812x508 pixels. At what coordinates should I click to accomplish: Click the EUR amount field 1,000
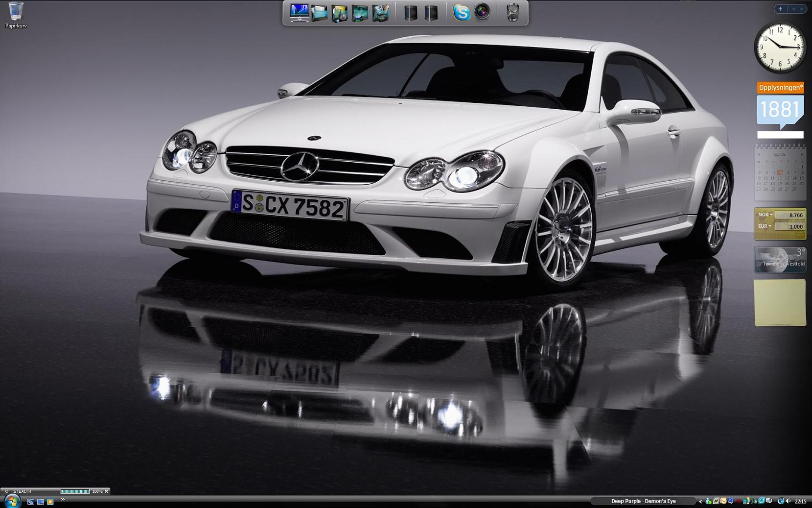click(x=790, y=226)
